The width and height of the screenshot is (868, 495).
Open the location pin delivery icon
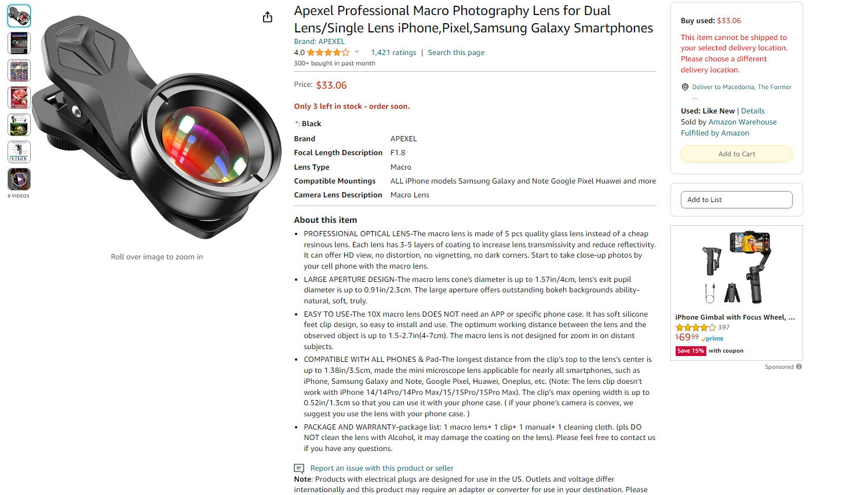(x=685, y=87)
